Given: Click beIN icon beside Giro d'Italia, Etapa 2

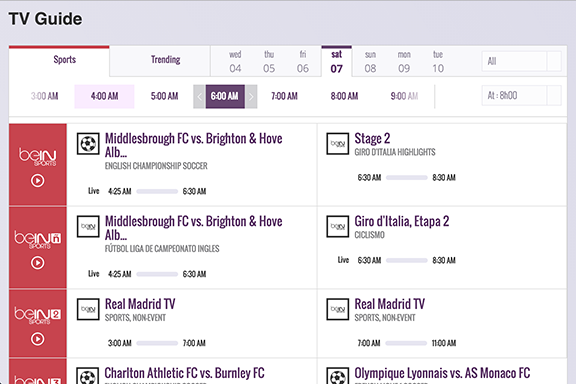Looking at the screenshot, I should (338, 226).
